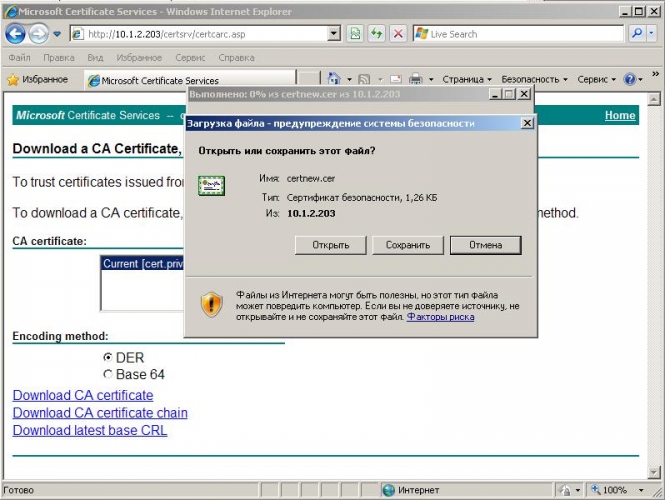
Task: Open the Справка menu
Action: coord(236,58)
